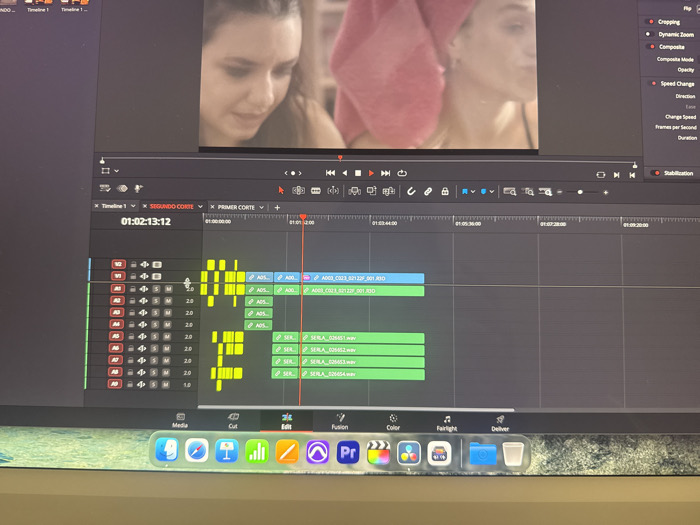
Task: Open dropdown arrow beside PRIMER CORTE tab
Action: [x=262, y=207]
